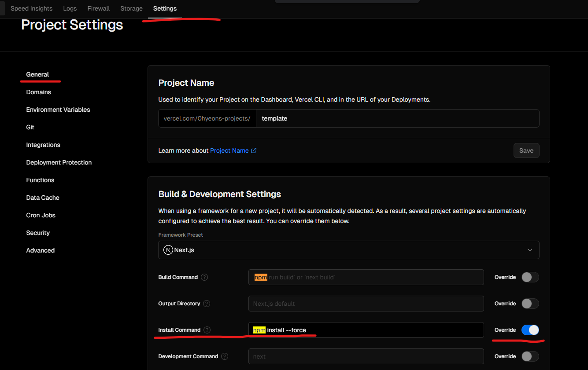
Task: Open Cron Jobs settings
Action: (x=41, y=215)
